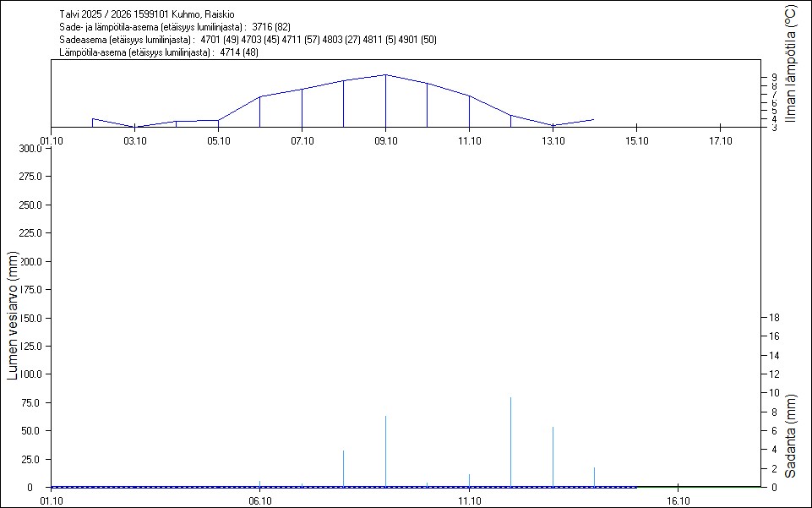The height and width of the screenshot is (508, 812).
Task: Click the 16.10 date label on bottom axis
Action: click(x=678, y=500)
